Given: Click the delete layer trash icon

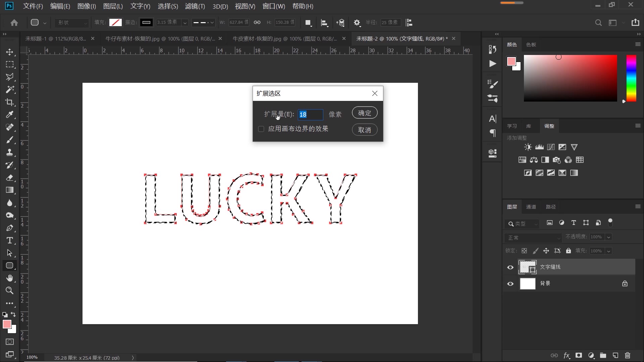Looking at the screenshot, I should (x=628, y=355).
